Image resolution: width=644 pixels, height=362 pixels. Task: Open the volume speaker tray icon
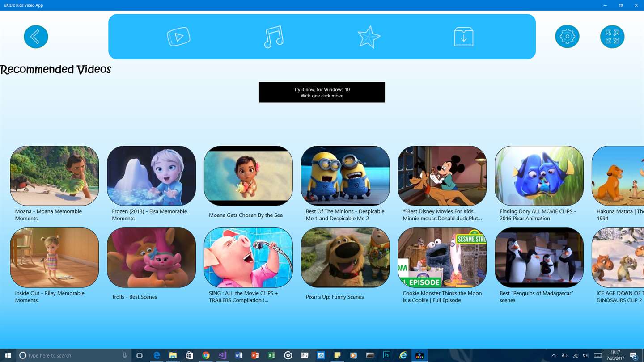585,355
